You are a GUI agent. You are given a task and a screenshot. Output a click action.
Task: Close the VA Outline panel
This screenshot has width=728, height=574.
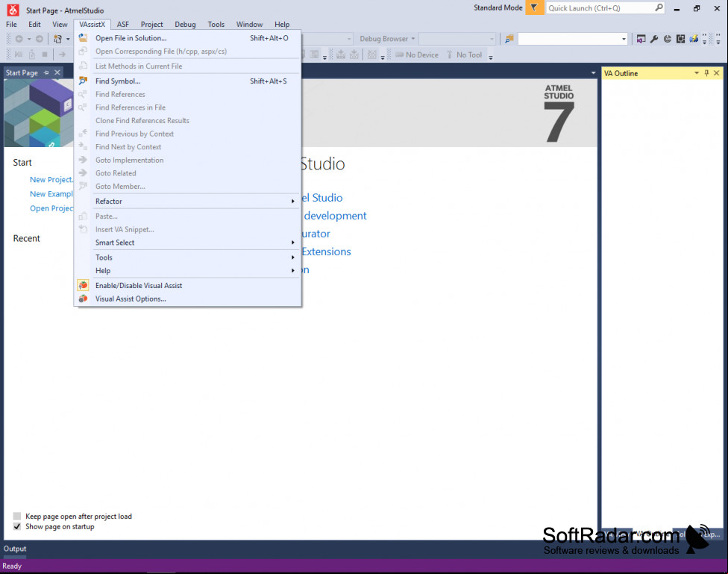717,73
